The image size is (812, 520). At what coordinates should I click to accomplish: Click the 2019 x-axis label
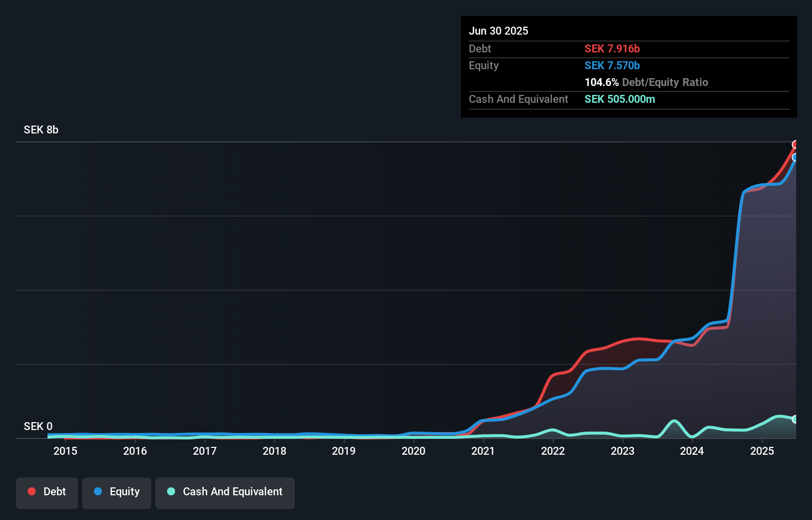[x=344, y=451]
